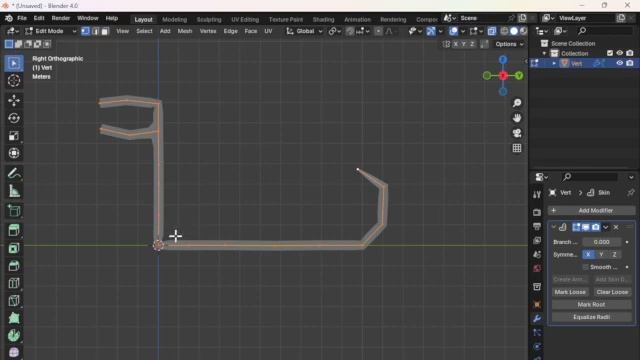Switch to face select mode
The height and width of the screenshot is (360, 640).
(105, 31)
